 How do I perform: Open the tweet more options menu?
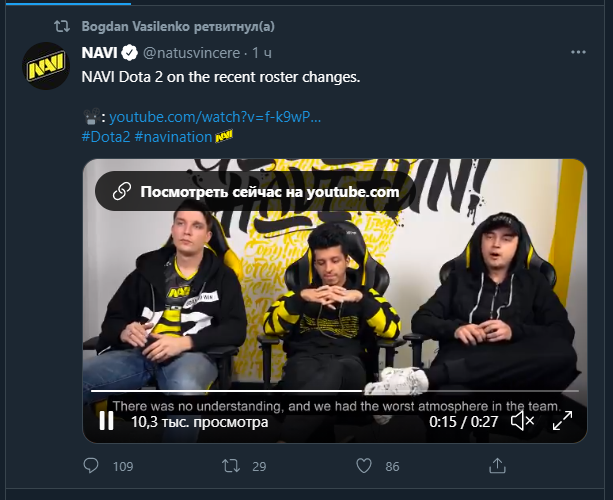pos(578,51)
